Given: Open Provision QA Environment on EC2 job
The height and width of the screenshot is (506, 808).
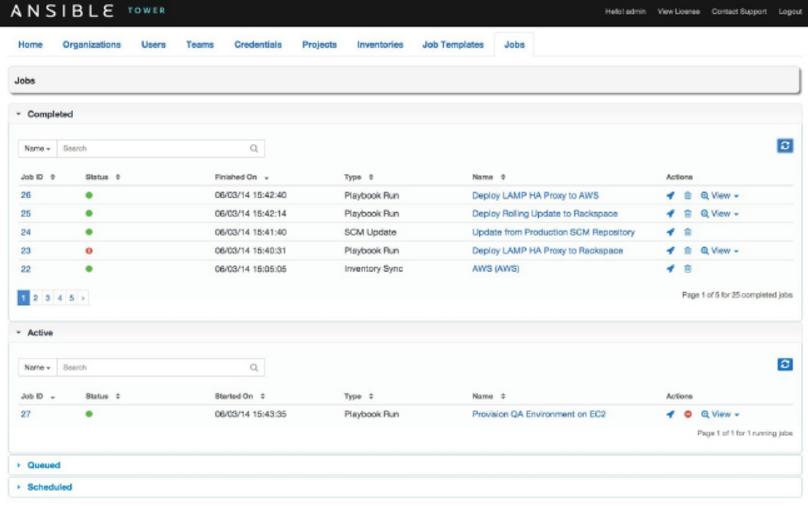Looking at the screenshot, I should [539, 414].
